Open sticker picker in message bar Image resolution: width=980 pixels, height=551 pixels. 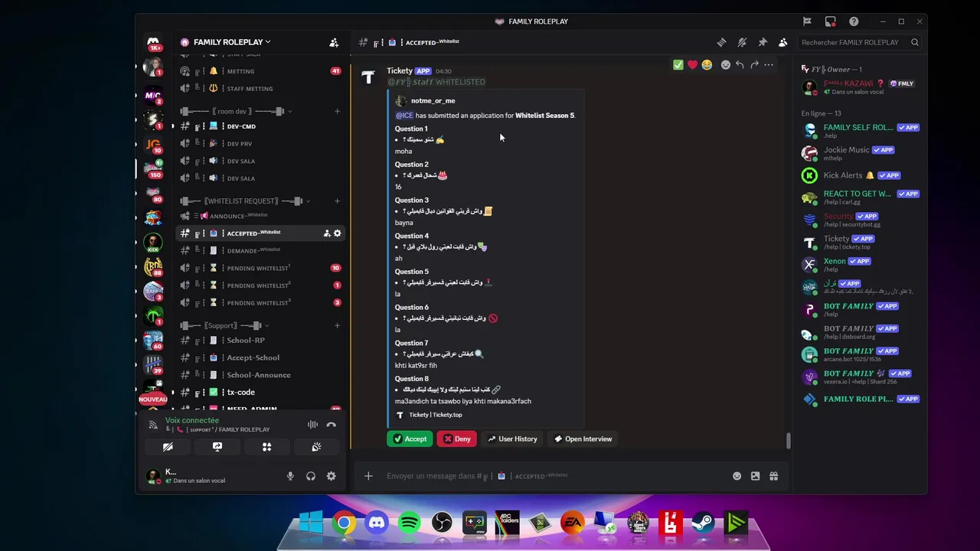[755, 476]
